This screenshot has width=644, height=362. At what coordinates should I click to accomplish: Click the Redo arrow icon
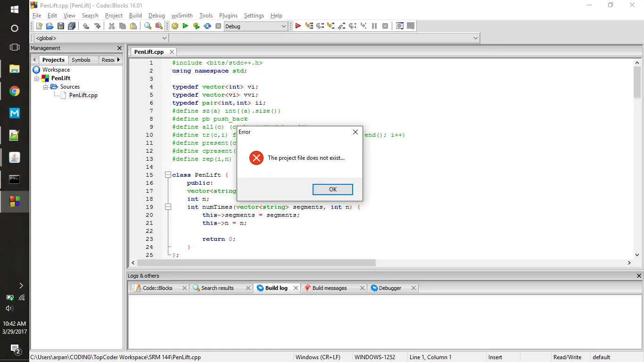[x=97, y=26]
